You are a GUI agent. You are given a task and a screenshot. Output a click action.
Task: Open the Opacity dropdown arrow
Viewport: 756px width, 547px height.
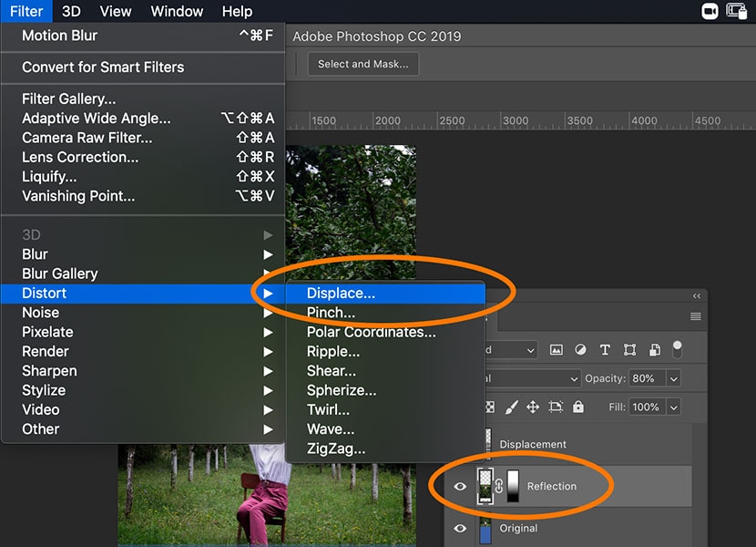click(674, 378)
